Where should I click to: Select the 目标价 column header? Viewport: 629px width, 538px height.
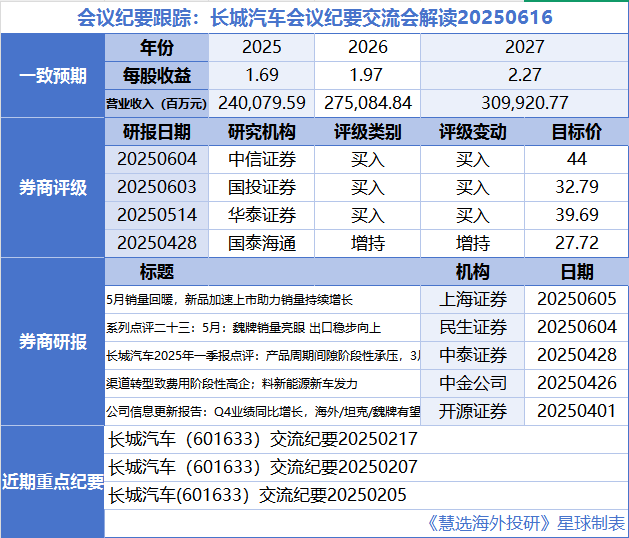[x=576, y=132]
